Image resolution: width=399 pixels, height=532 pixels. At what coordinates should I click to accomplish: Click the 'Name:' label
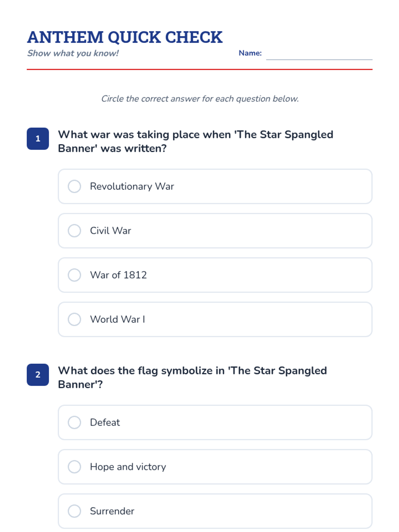(x=250, y=53)
